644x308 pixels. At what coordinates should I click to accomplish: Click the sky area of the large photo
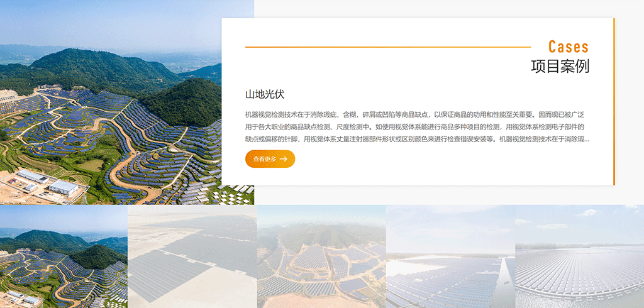coord(126,22)
